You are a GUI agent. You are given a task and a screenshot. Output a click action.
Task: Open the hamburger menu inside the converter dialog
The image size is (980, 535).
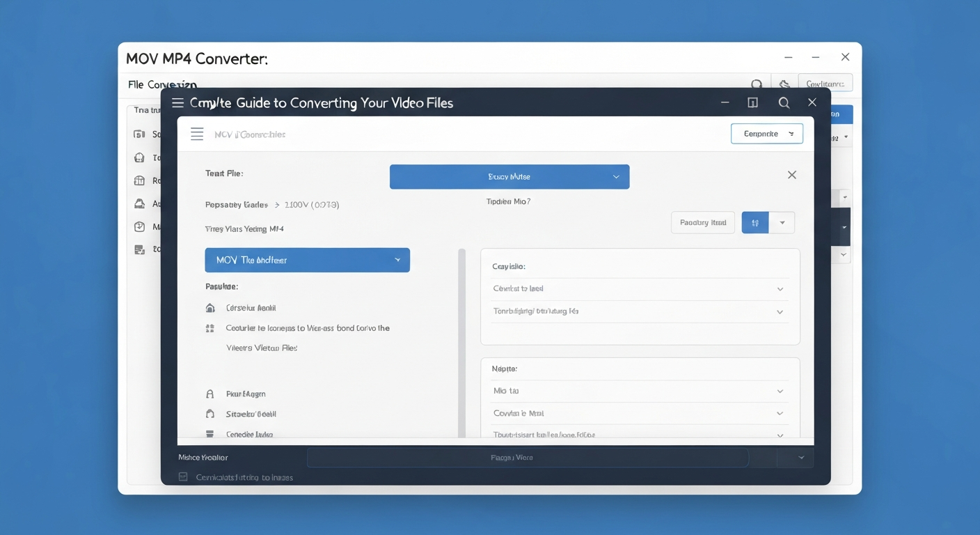[x=197, y=134]
